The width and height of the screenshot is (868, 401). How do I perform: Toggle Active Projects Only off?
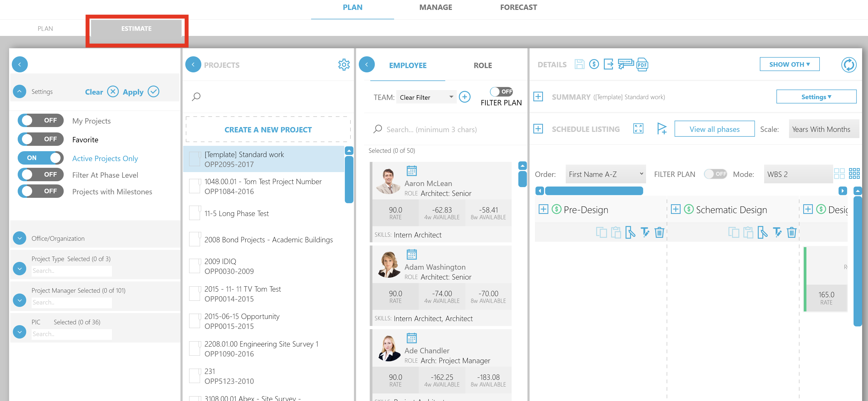pos(40,158)
